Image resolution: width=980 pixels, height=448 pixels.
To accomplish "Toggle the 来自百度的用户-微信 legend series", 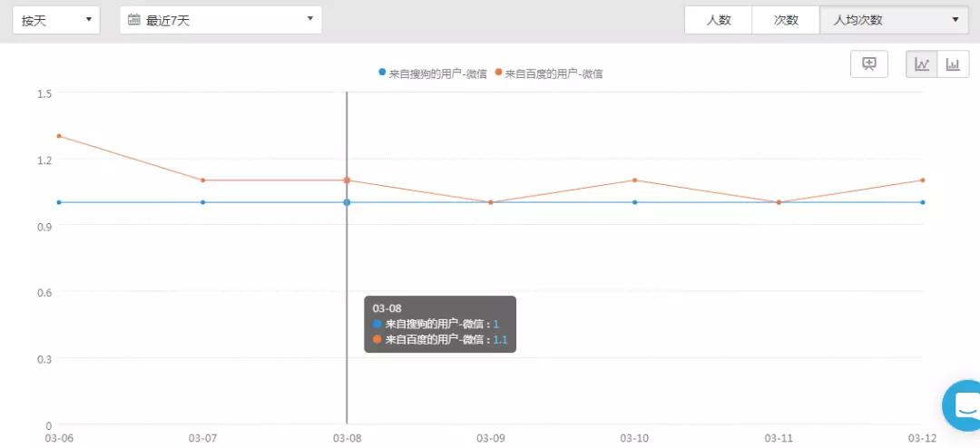I will 549,73.
